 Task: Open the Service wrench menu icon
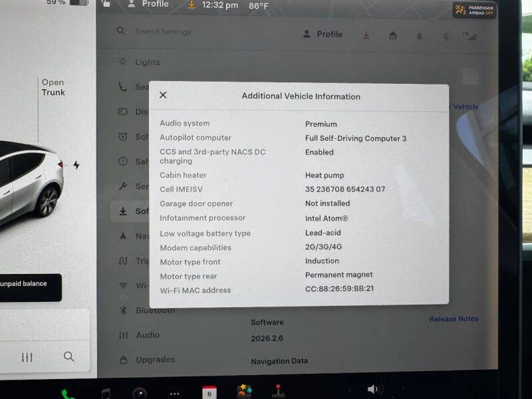[123, 186]
